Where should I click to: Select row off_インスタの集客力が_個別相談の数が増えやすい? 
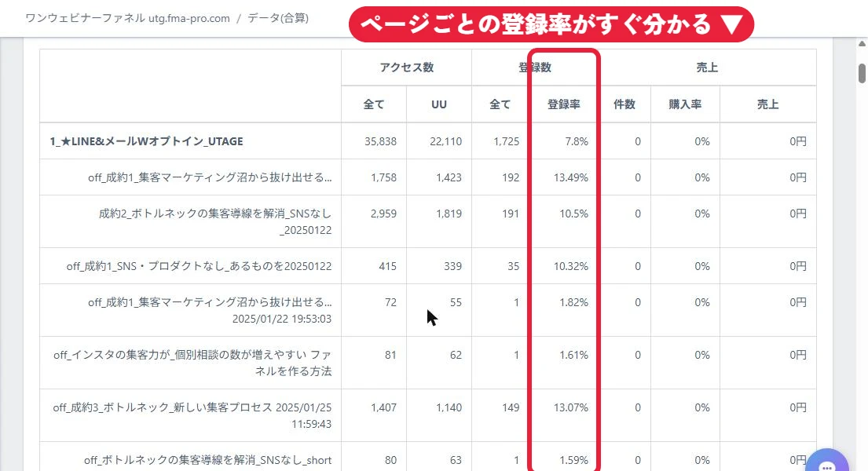[x=192, y=363]
